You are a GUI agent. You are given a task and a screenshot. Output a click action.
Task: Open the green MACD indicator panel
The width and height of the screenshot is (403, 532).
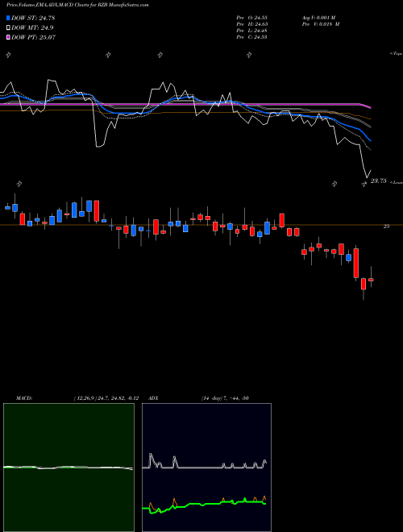[69, 468]
